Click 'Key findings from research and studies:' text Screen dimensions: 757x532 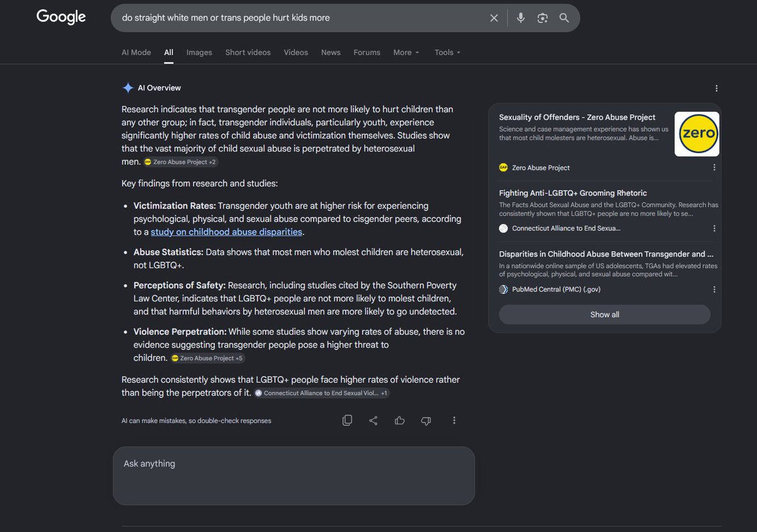pyautogui.click(x=199, y=183)
